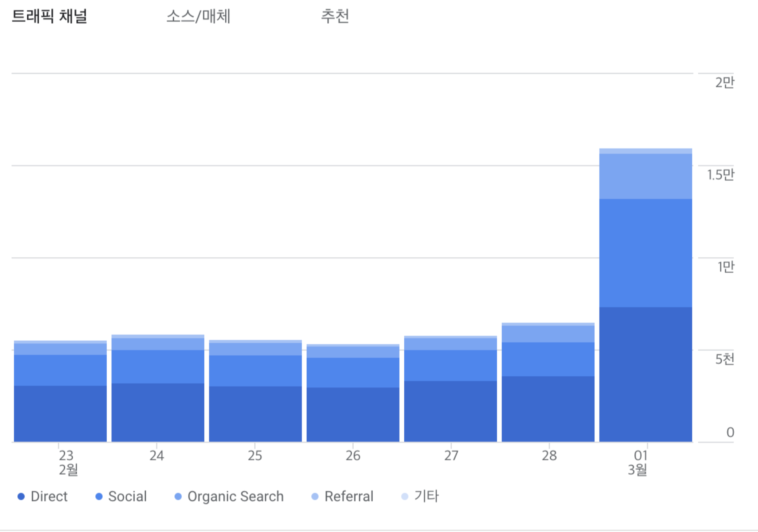Click the 5천 y-axis label
Image resolution: width=758 pixels, height=532 pixels.
(x=724, y=359)
